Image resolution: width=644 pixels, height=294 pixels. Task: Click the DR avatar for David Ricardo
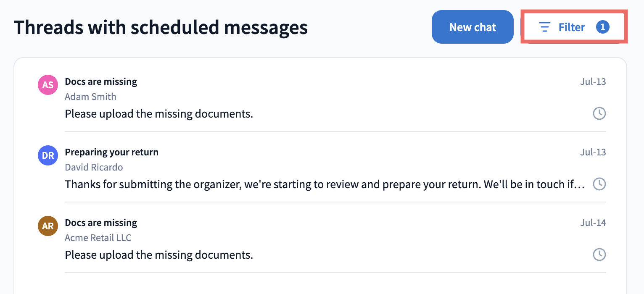click(48, 155)
